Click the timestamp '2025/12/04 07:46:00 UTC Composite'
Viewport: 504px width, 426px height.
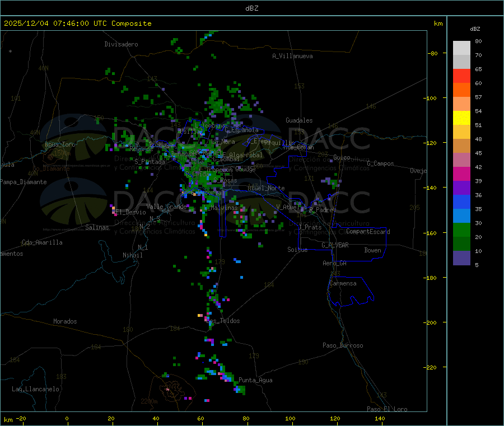pyautogui.click(x=77, y=24)
